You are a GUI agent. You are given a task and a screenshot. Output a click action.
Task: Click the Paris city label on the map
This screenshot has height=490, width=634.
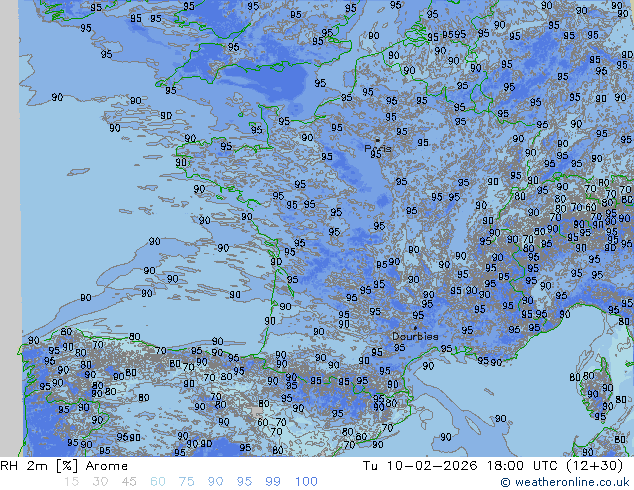point(378,149)
